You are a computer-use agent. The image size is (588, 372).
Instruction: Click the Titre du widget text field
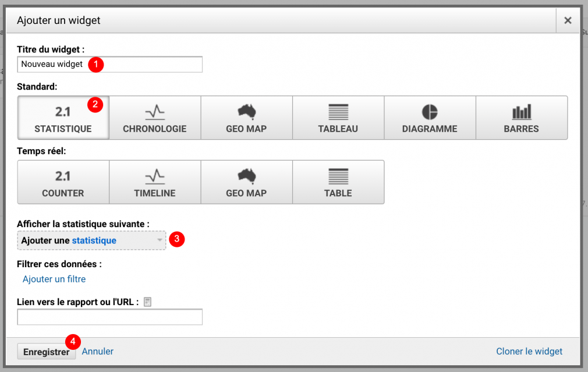(109, 65)
